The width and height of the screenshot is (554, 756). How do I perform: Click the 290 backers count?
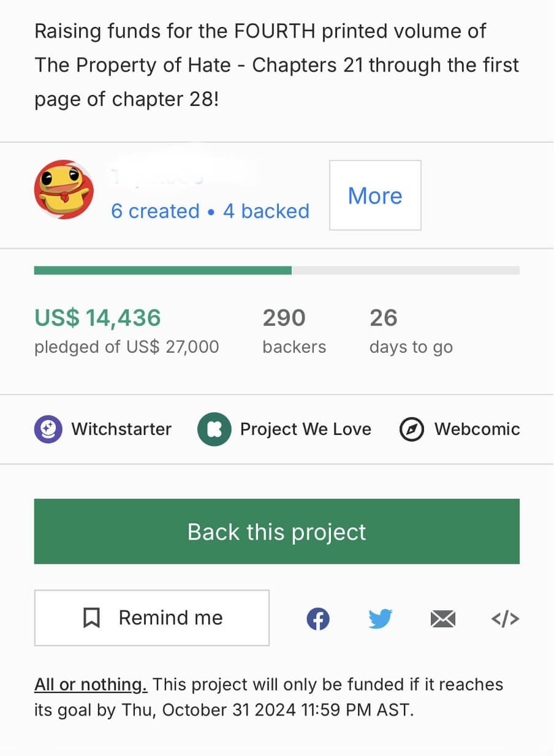pyautogui.click(x=284, y=318)
